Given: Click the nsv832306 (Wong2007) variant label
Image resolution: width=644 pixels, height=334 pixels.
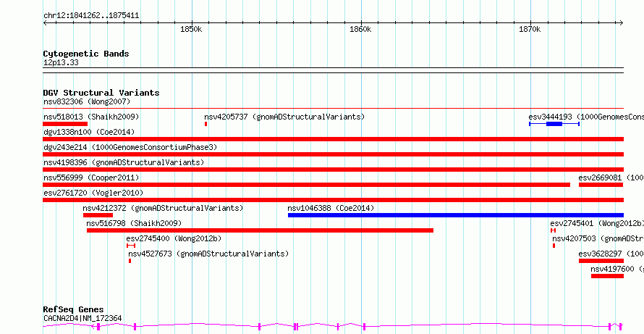Looking at the screenshot, I should [87, 101].
